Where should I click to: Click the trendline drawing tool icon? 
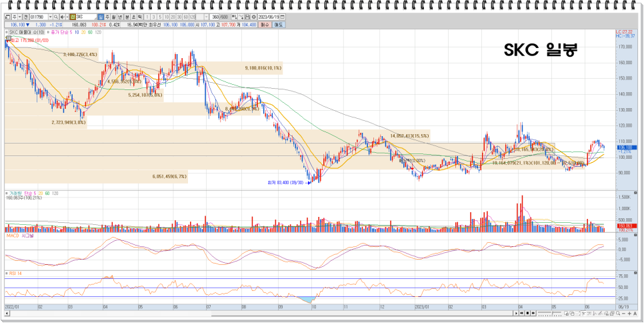(x=595, y=313)
